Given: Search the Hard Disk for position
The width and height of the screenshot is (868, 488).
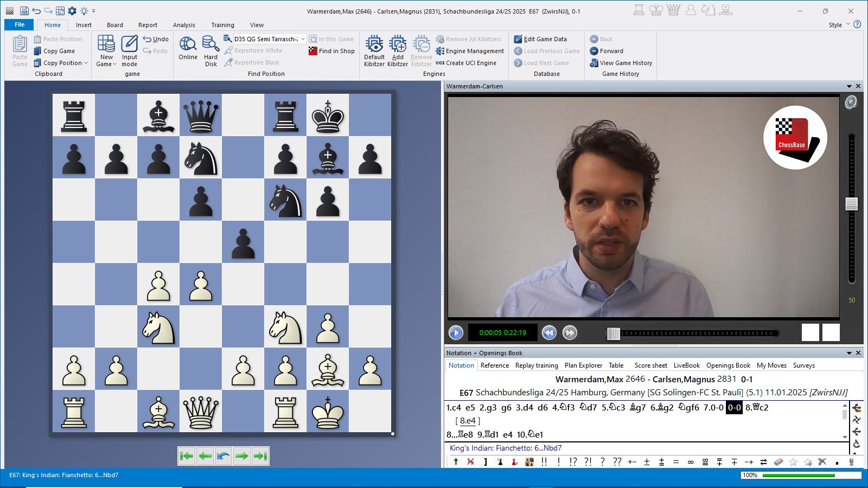Looking at the screenshot, I should pyautogui.click(x=210, y=45).
